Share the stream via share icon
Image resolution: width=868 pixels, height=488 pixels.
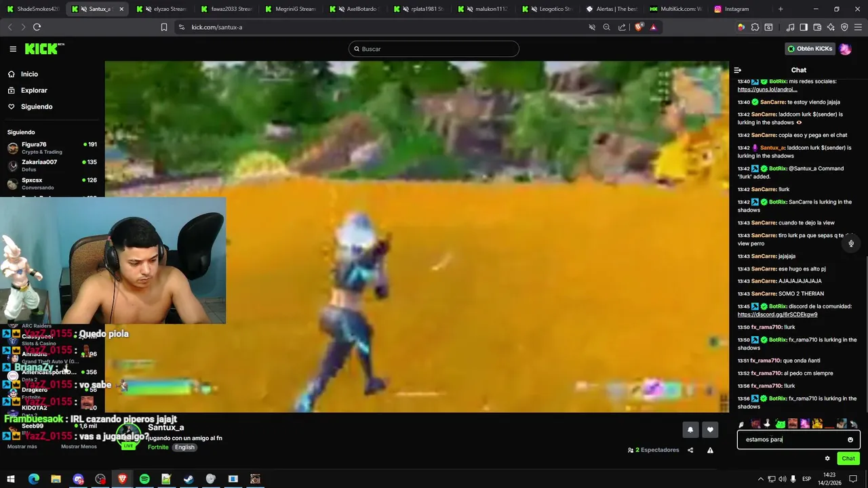pos(690,450)
